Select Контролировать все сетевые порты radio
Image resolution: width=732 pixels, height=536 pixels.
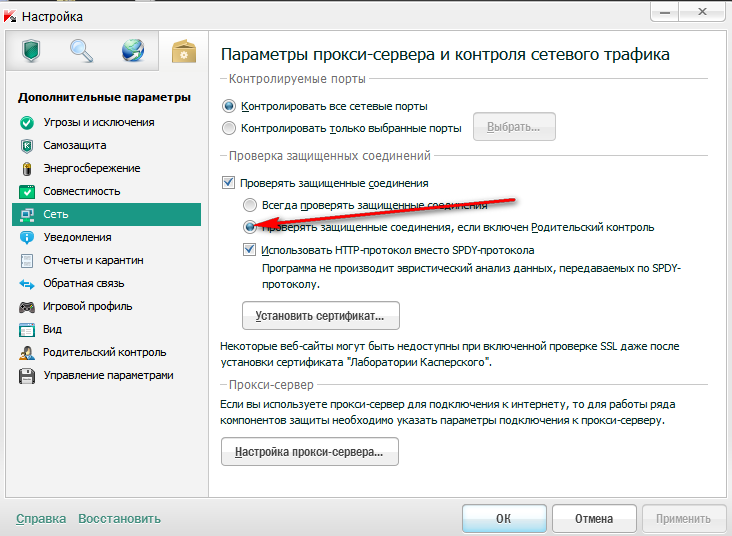click(x=229, y=106)
